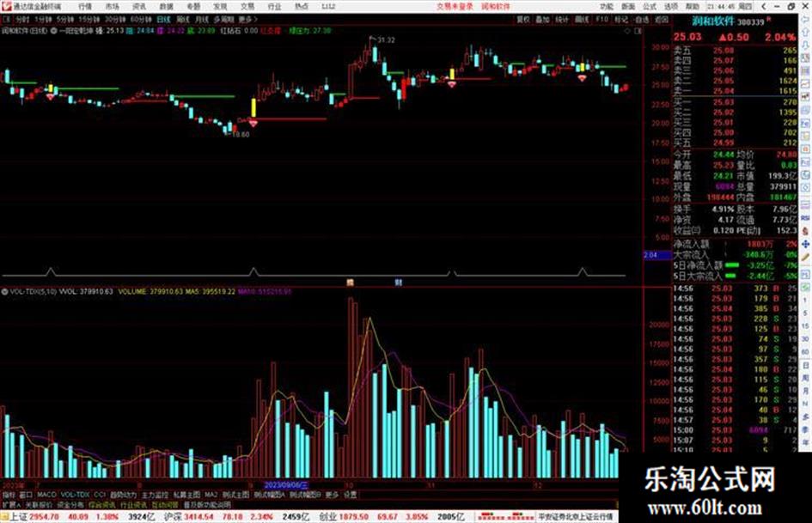
Task: Open the 行业资讯 tab
Action: (x=133, y=504)
